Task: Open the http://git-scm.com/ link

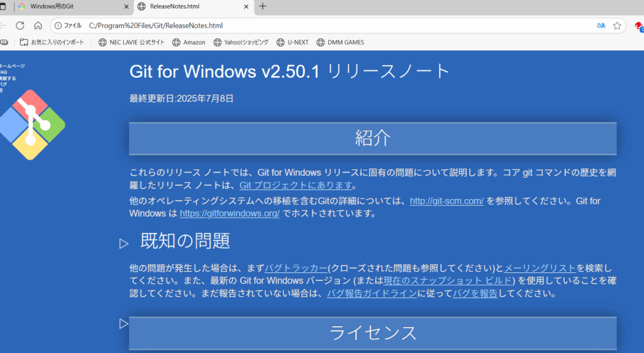Action: tap(447, 201)
